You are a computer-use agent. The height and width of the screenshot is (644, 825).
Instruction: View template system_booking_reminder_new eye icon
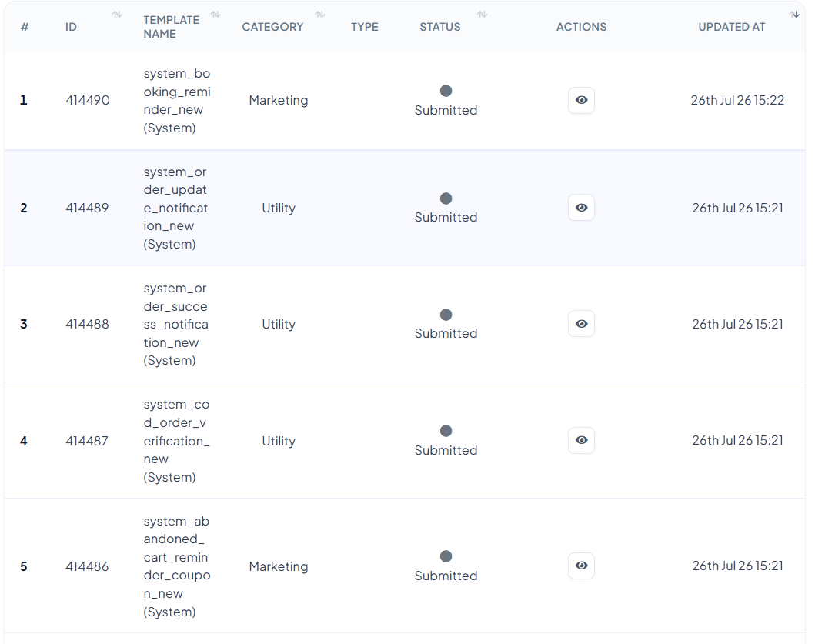click(x=581, y=100)
